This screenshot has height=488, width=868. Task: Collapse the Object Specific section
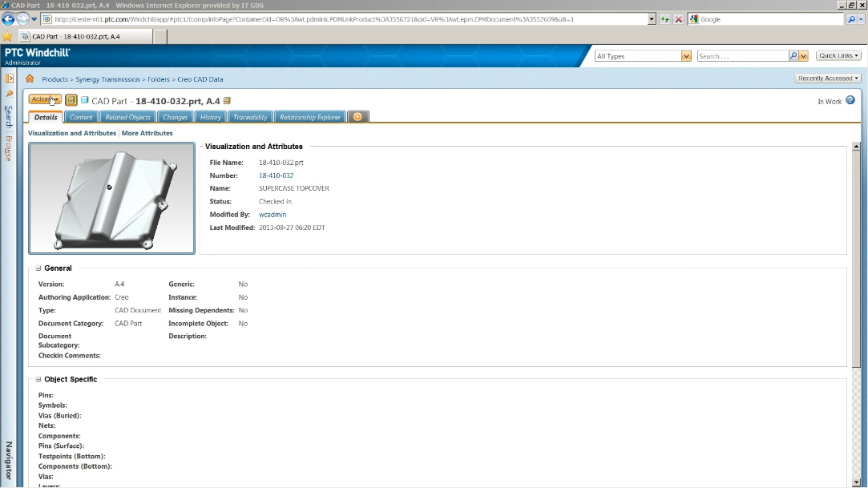pyautogui.click(x=38, y=380)
